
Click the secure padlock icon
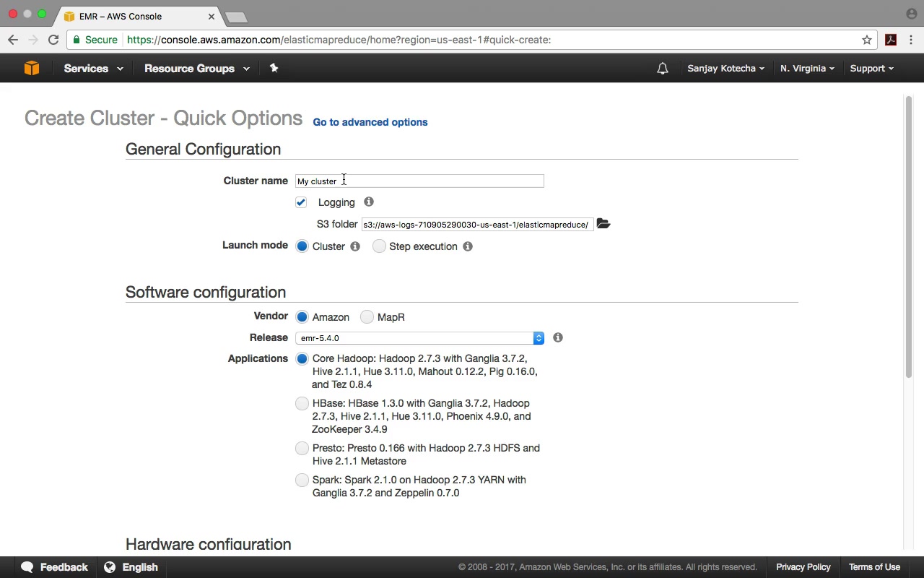[77, 40]
